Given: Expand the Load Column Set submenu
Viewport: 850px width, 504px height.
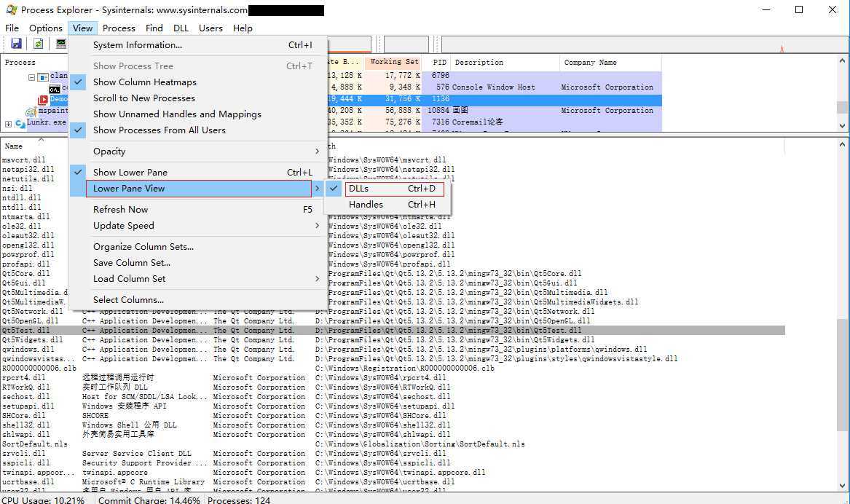Looking at the screenshot, I should pyautogui.click(x=198, y=278).
